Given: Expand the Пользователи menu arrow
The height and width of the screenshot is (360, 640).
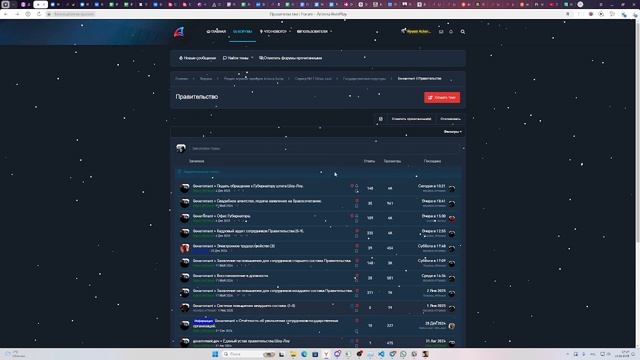Looking at the screenshot, I should tap(331, 31).
